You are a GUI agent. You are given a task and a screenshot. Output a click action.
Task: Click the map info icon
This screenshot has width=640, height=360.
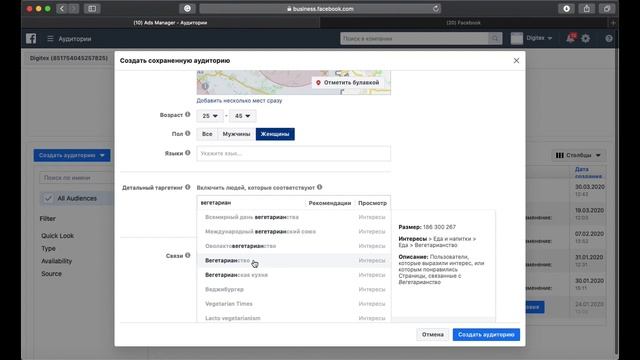pyautogui.click(x=205, y=86)
